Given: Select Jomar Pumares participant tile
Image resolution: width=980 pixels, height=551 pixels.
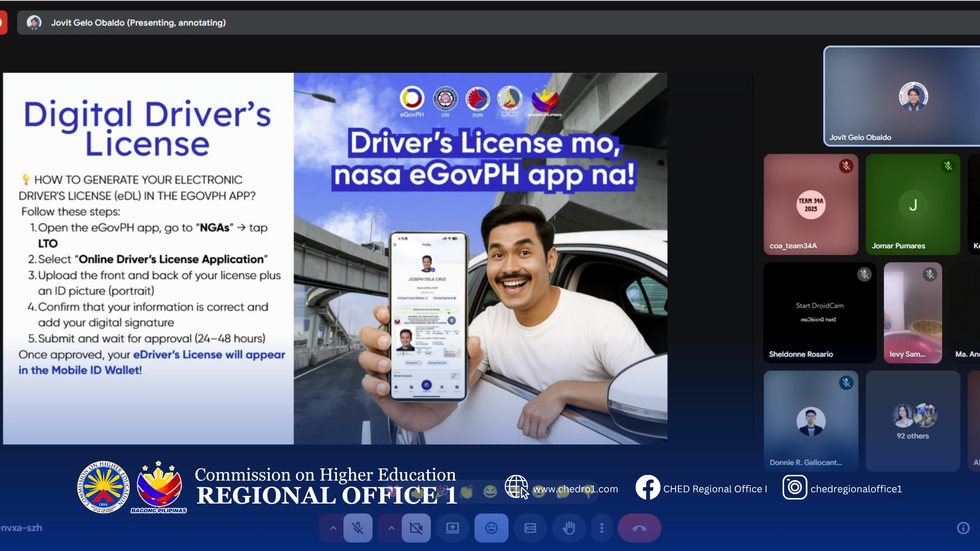Looking at the screenshot, I should click(913, 205).
